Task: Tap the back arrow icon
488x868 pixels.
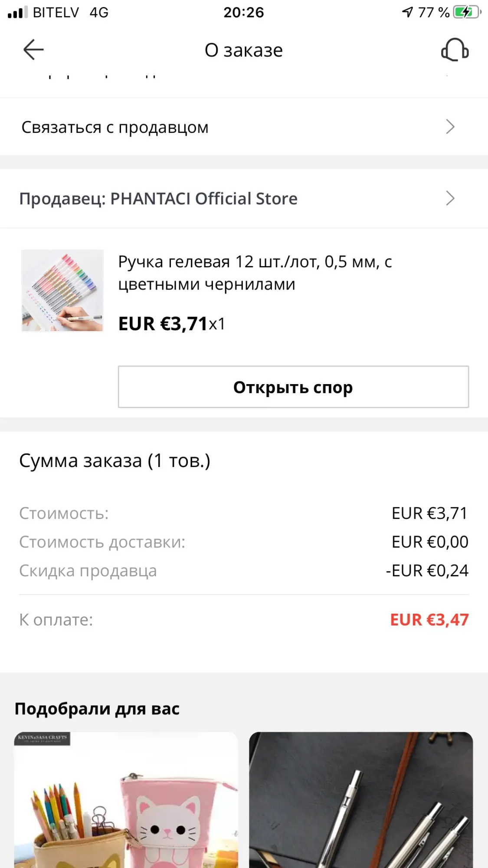Action: [33, 49]
